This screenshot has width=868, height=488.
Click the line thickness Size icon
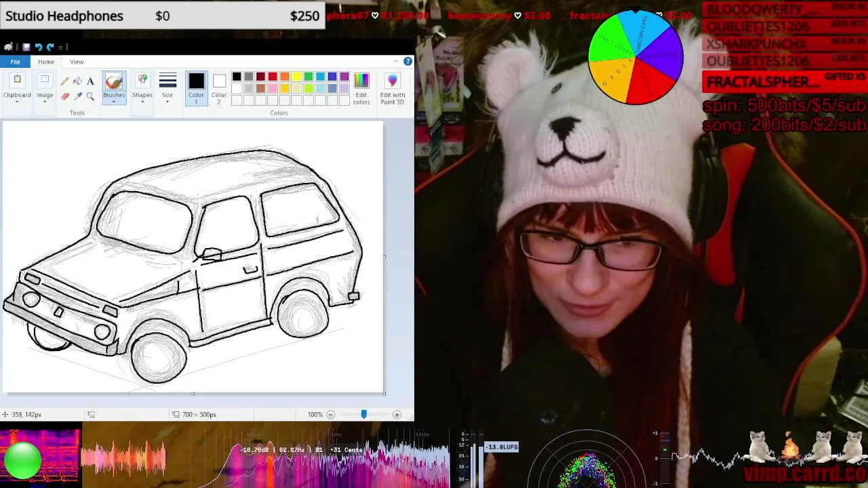(x=167, y=81)
